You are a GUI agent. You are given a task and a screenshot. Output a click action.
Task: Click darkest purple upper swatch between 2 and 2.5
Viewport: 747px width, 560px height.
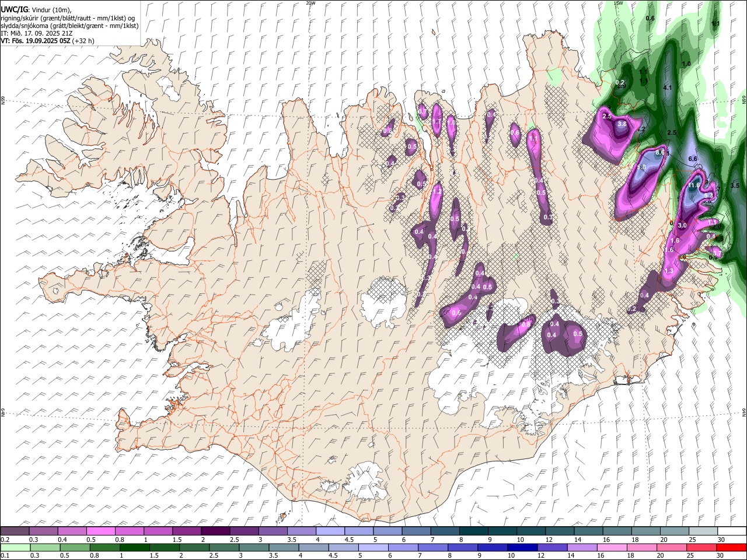tap(216, 531)
